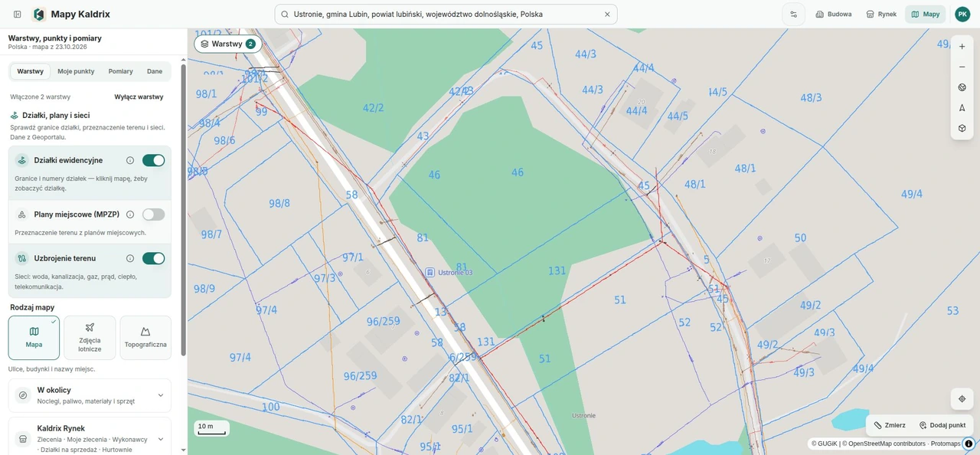Click the location search input field

pyautogui.click(x=446, y=14)
